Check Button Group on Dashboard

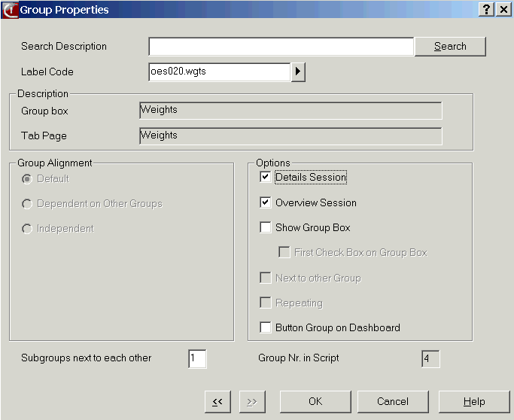pyautogui.click(x=266, y=327)
